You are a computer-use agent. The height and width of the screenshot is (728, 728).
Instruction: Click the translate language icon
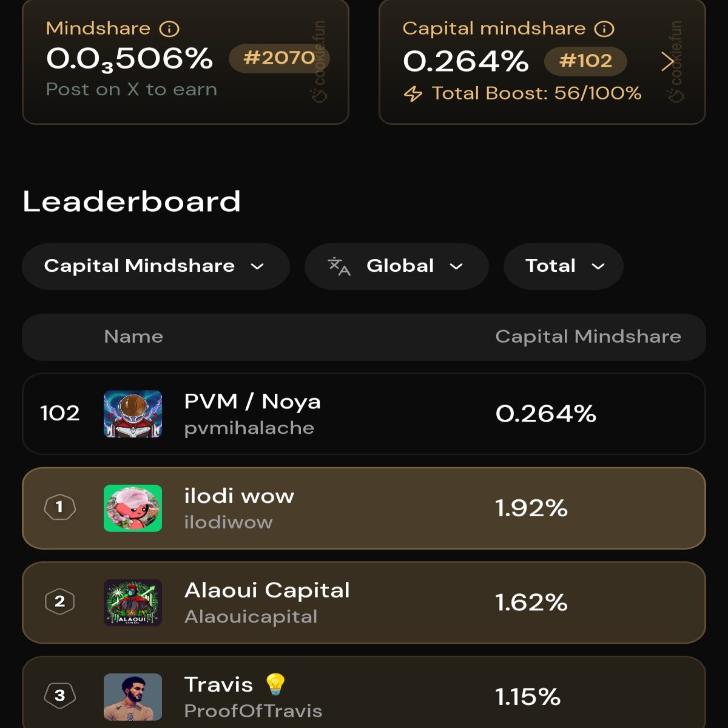pyautogui.click(x=339, y=266)
